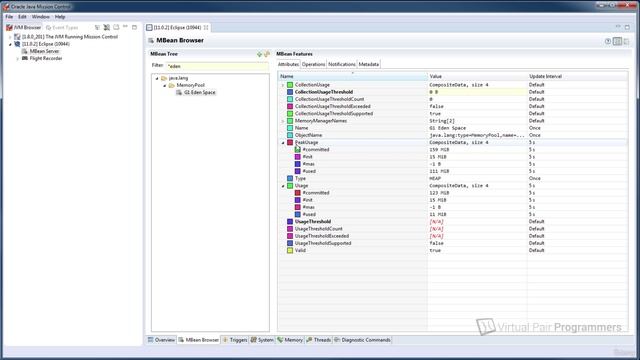Select the CollectionUsageThresholdCount attribute row
Image resolution: width=640 pixels, height=360 pixels.
pos(453,99)
